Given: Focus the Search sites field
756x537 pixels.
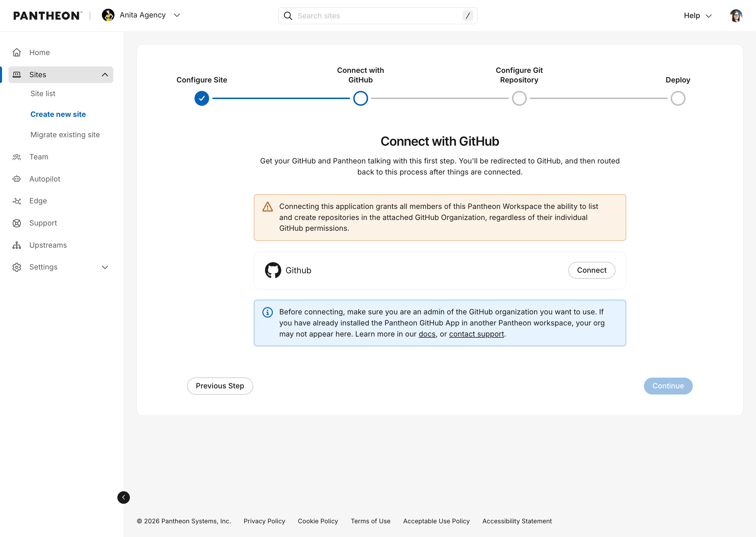Looking at the screenshot, I should 378,16.
